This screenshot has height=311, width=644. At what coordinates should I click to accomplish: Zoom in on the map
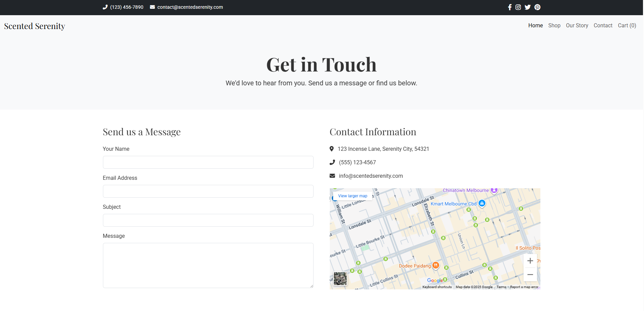click(530, 261)
